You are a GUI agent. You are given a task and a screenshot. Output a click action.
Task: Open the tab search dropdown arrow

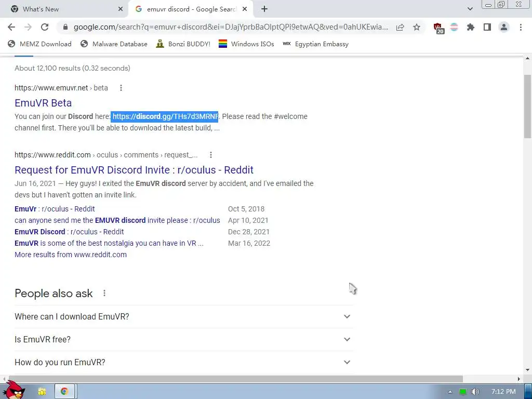[x=470, y=9]
